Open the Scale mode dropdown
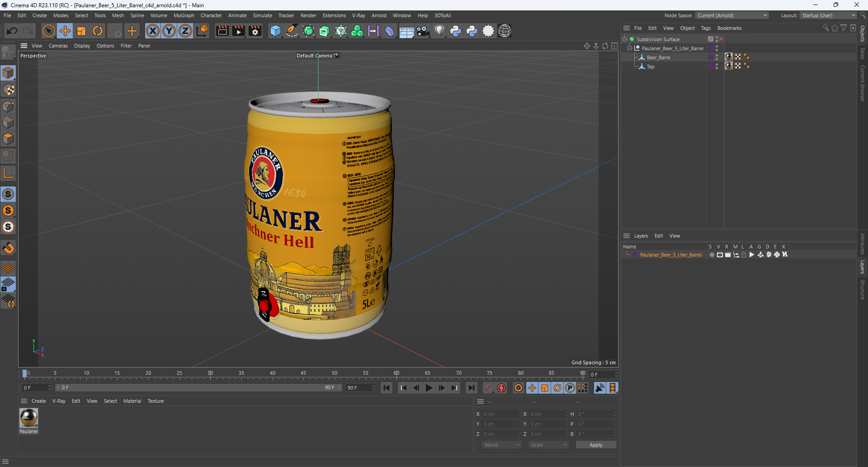The height and width of the screenshot is (467, 868). 548,445
